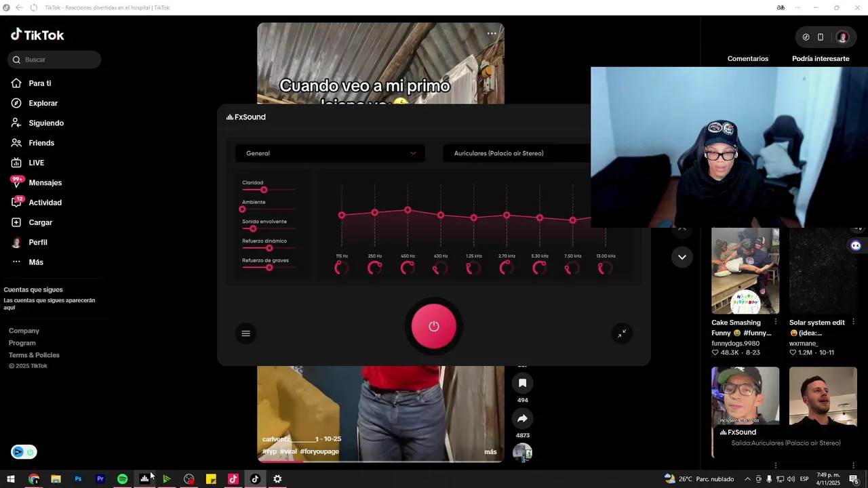
Task: Open the FxSound hamburger menu
Action: tap(246, 333)
